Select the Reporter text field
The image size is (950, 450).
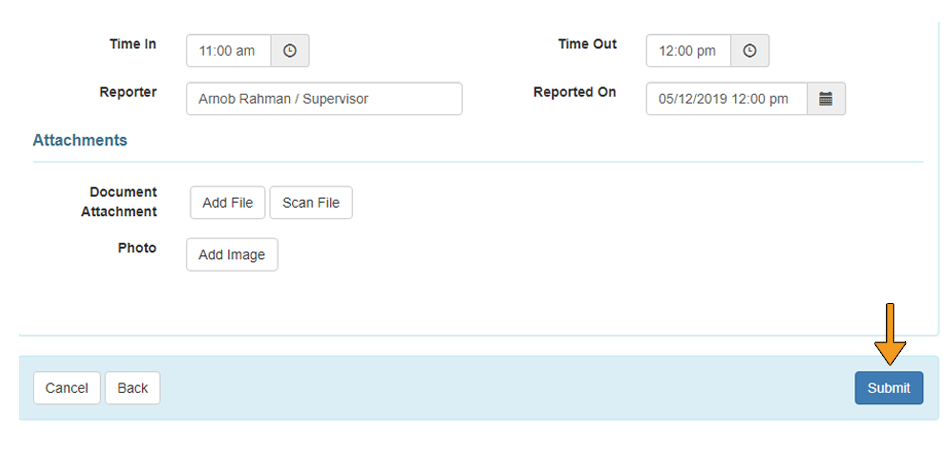pyautogui.click(x=324, y=99)
